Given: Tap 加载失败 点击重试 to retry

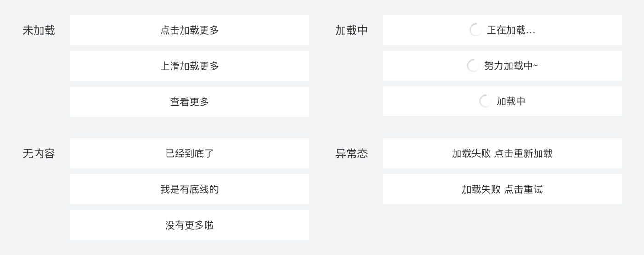Looking at the screenshot, I should (502, 189).
